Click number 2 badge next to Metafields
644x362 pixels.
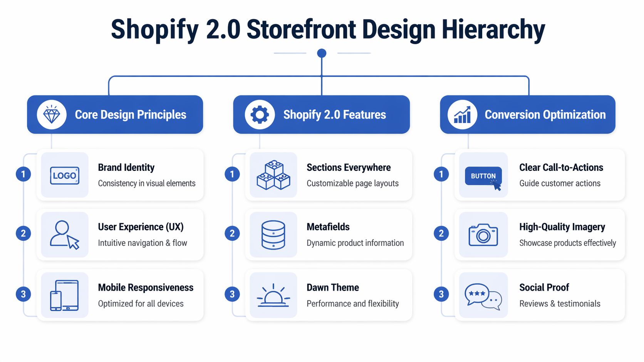pos(232,233)
